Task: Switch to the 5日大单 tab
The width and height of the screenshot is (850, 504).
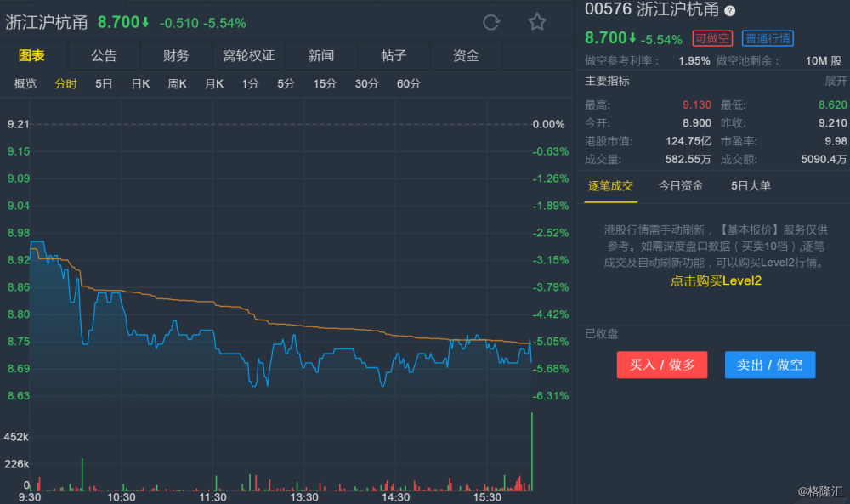Action: point(751,185)
